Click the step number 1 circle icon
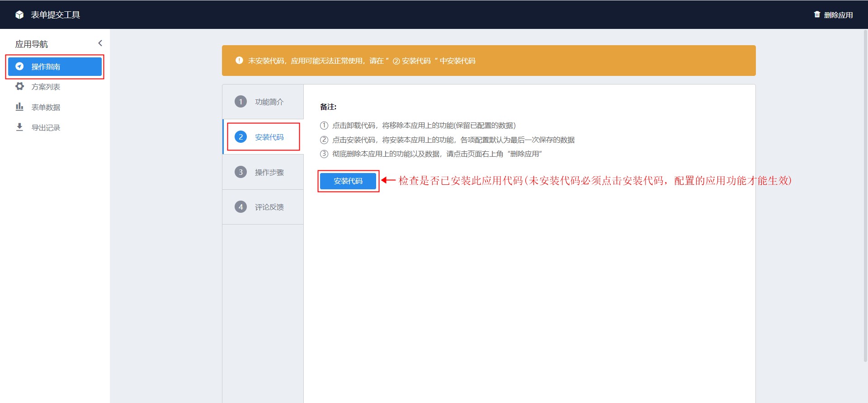Image resolution: width=868 pixels, height=403 pixels. pyautogui.click(x=241, y=102)
